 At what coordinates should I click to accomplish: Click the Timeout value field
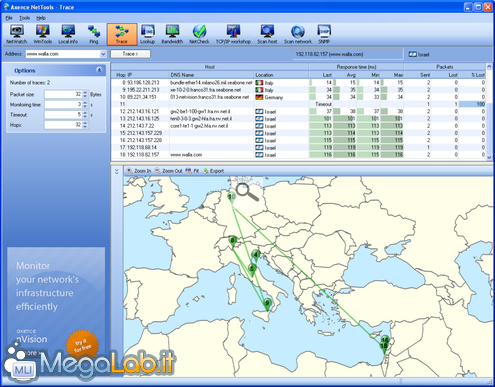tap(63, 115)
